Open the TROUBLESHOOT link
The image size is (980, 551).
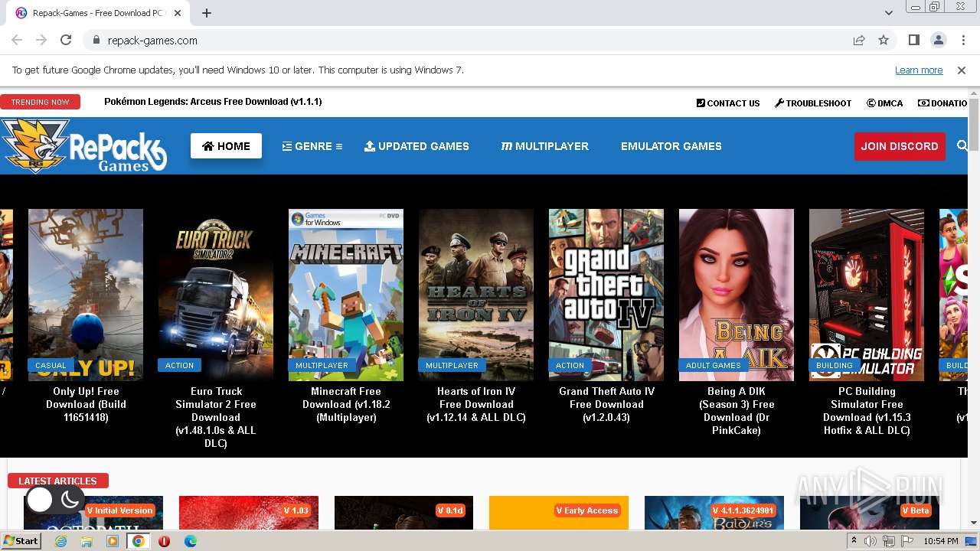(813, 103)
